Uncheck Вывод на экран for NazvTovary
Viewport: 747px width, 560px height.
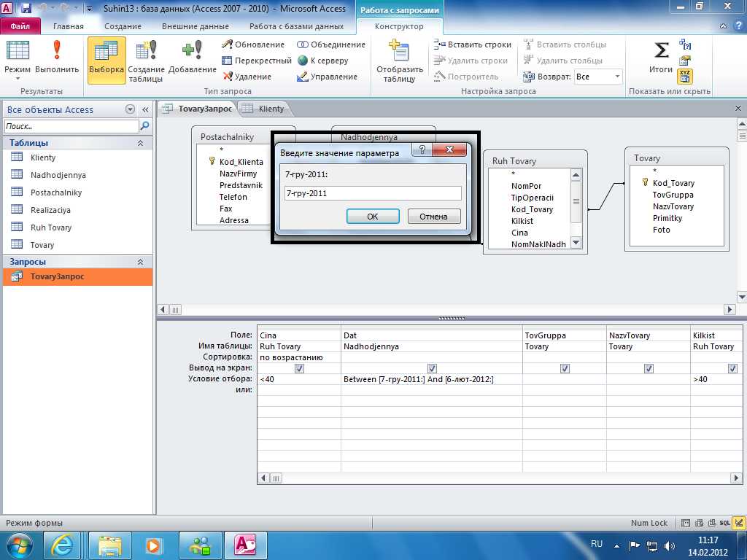649,368
